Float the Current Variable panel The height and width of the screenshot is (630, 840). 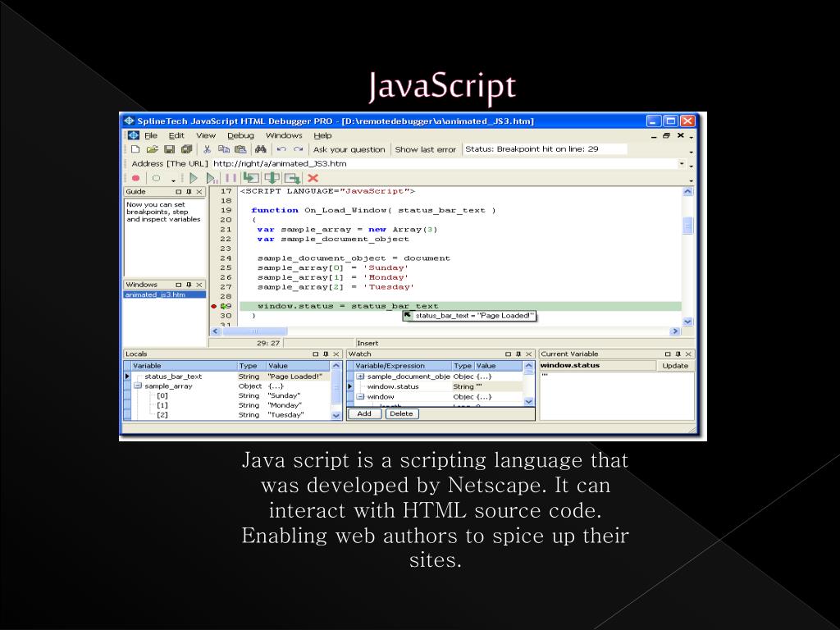668,354
